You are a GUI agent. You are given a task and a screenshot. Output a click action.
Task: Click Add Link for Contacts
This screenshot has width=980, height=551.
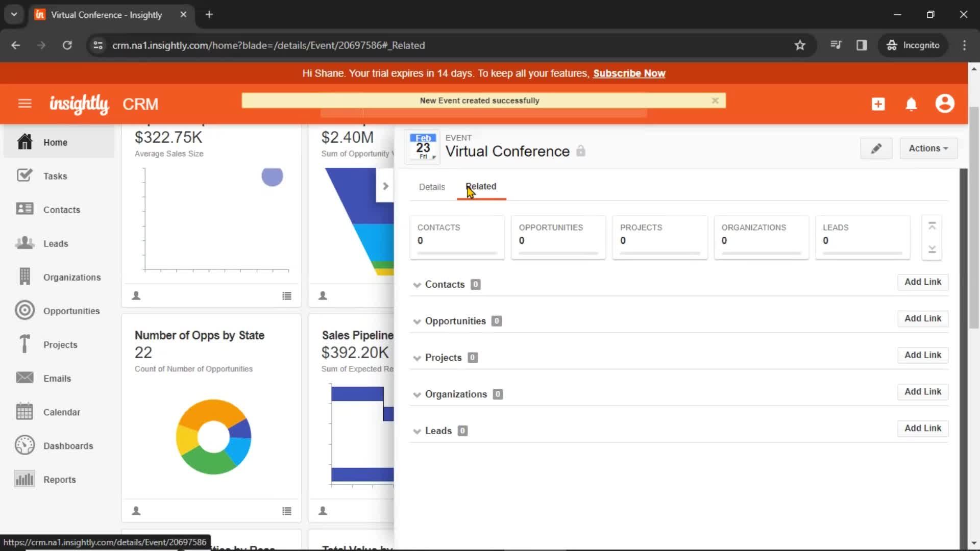[x=923, y=282]
